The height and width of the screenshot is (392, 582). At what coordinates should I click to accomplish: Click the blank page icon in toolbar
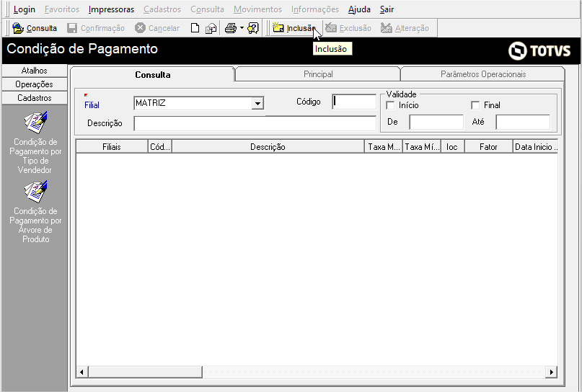click(x=195, y=28)
